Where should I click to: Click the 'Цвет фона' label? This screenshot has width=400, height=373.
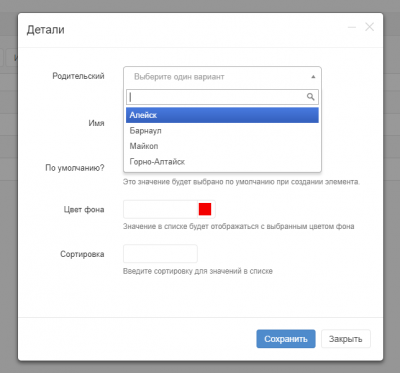[x=84, y=210]
